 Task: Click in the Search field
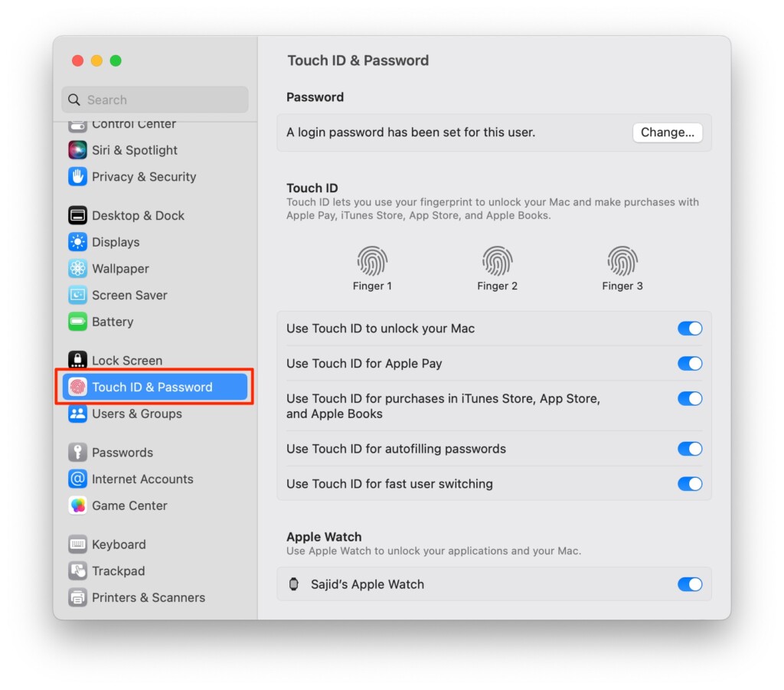(155, 100)
